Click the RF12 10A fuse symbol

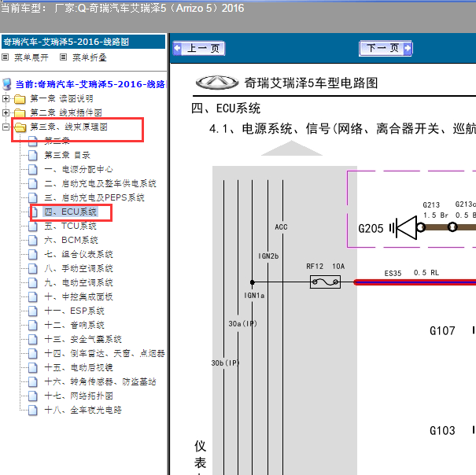coord(325,282)
